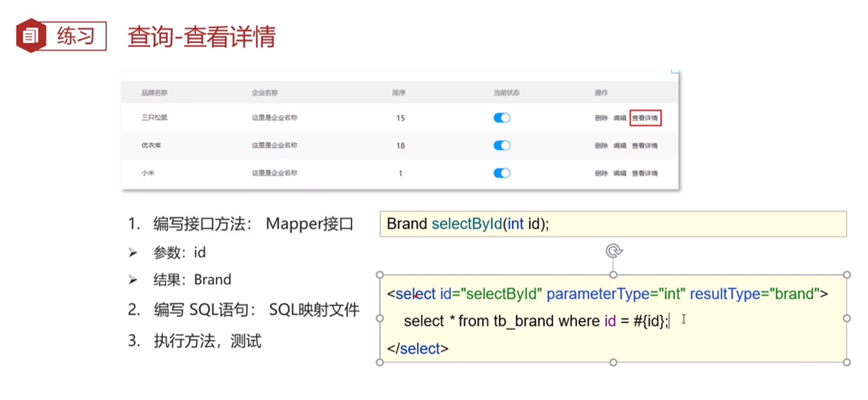Viewport: 868px width, 400px height.
Task: Click 编辑 link in the 小米 row
Action: click(620, 173)
